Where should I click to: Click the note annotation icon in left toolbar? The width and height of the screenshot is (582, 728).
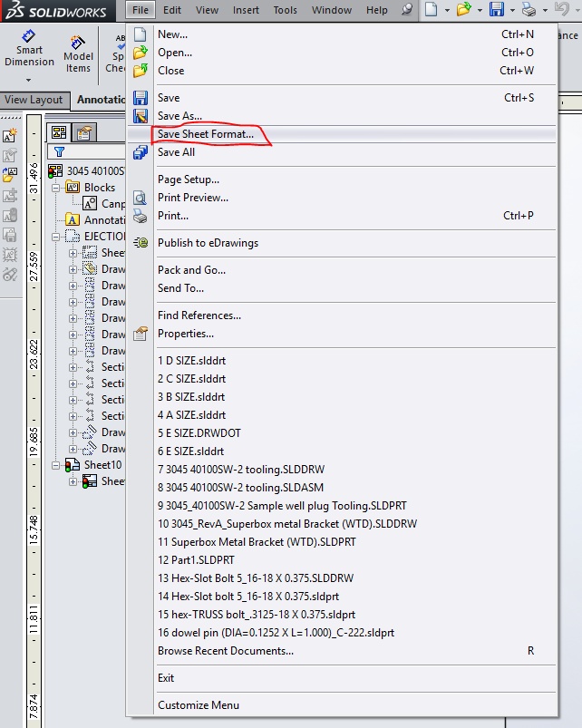coord(10,135)
